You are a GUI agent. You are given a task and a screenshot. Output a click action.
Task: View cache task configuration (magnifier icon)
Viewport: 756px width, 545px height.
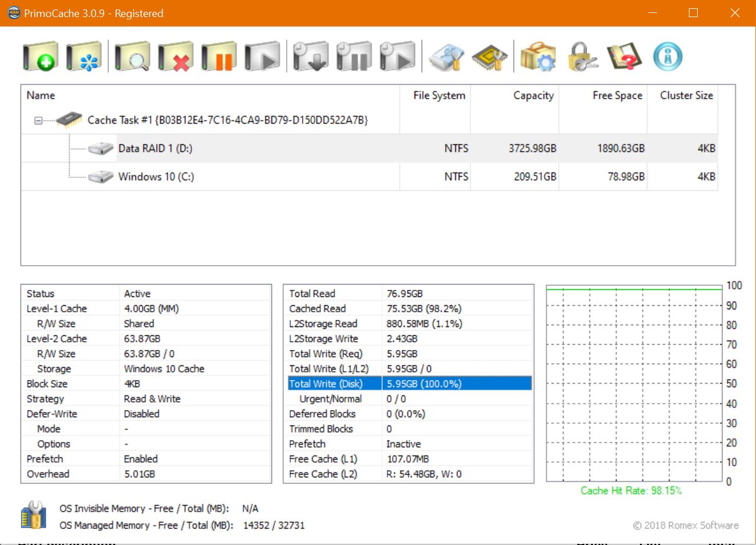[132, 57]
